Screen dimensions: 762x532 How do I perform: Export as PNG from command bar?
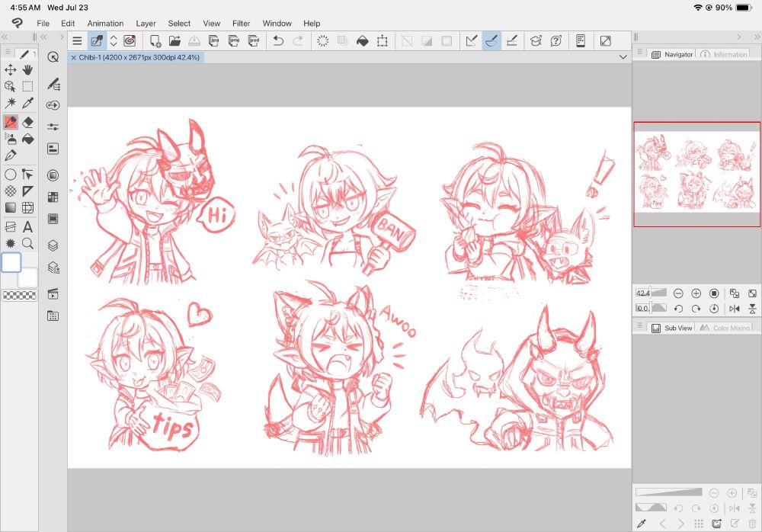point(234,41)
